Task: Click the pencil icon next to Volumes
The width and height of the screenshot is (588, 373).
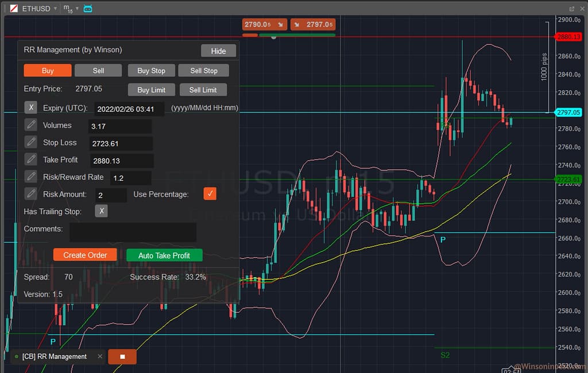Action: [31, 125]
